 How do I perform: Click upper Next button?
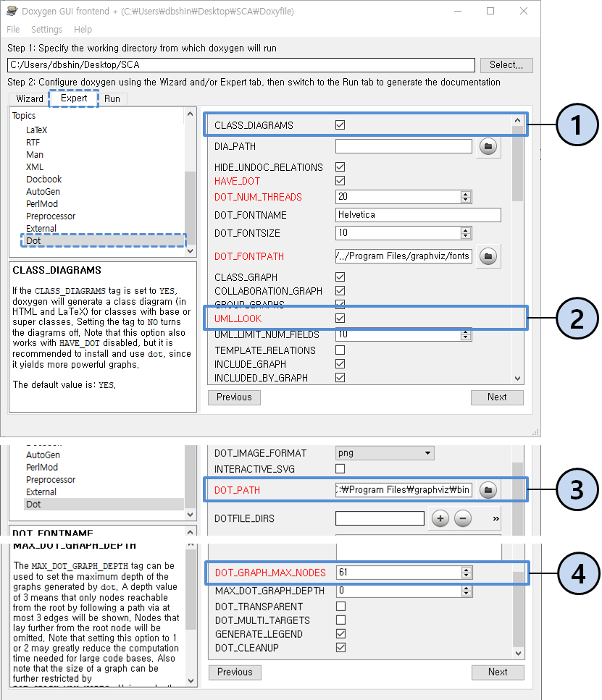coord(497,397)
